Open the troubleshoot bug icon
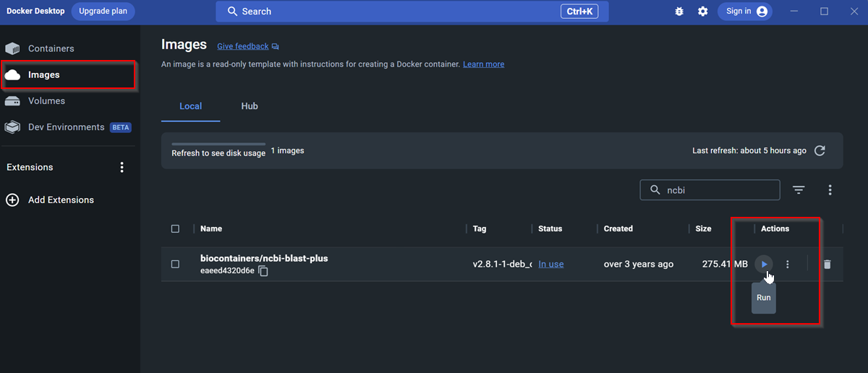 (678, 12)
